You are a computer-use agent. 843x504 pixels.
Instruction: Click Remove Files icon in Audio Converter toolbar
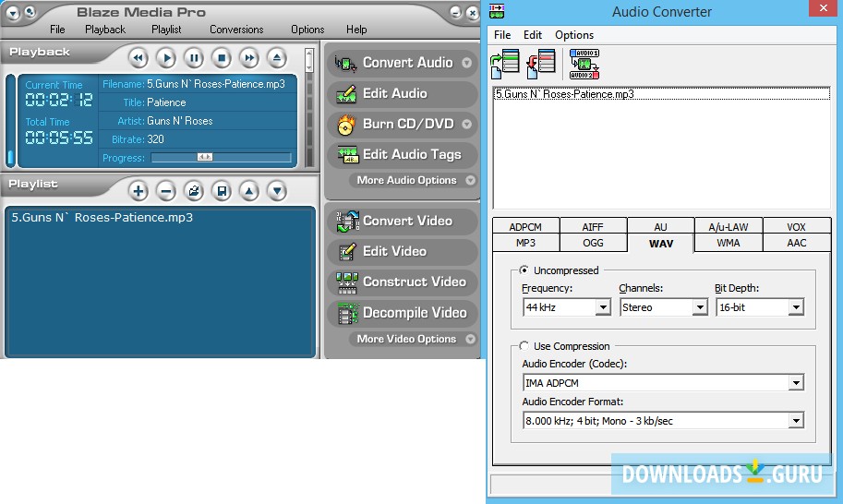coord(541,64)
